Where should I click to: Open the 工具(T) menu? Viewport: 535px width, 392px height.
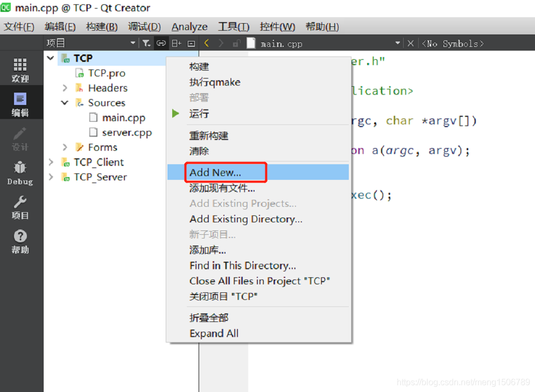click(234, 26)
